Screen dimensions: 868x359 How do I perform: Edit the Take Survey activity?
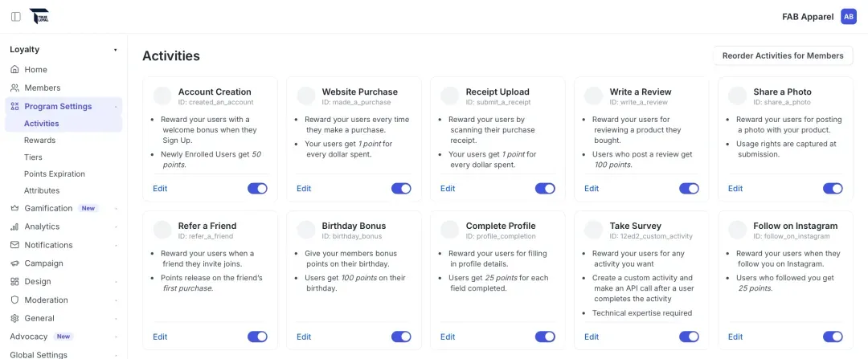coord(592,337)
